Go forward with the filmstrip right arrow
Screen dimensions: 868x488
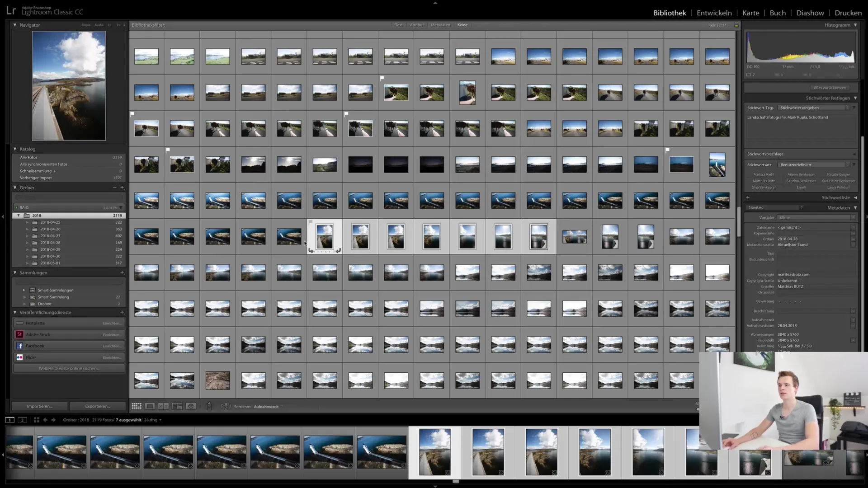pyautogui.click(x=53, y=420)
